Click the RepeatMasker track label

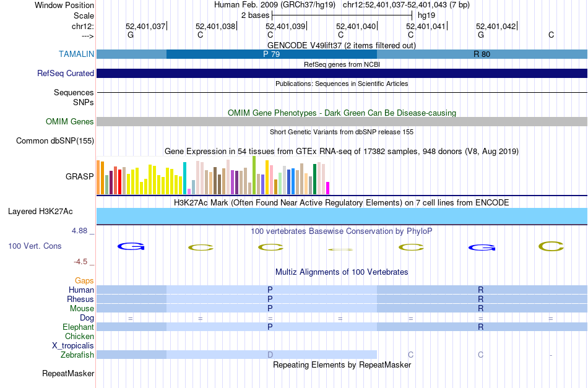point(68,373)
